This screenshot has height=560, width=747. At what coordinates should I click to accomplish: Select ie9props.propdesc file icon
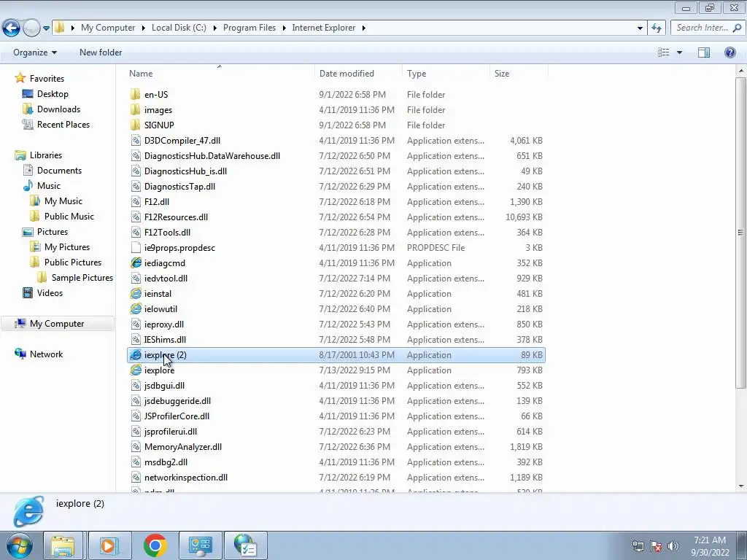pos(136,248)
